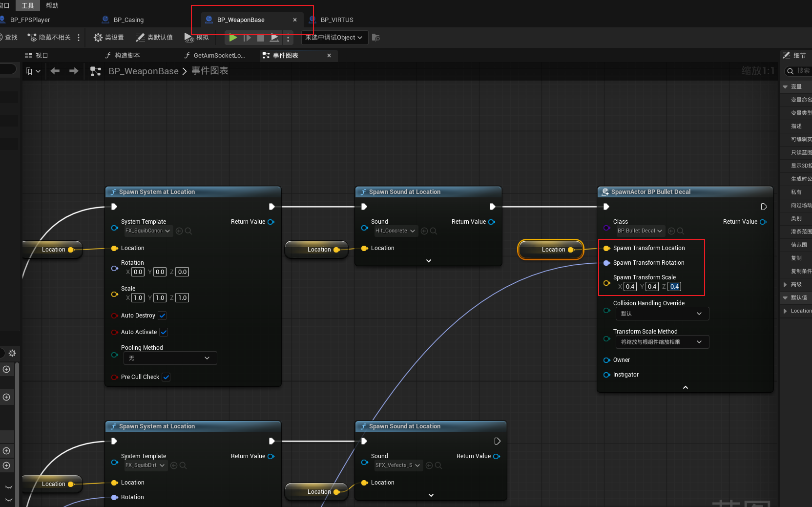Open the FX_SquibDirt System Template dropdown
The height and width of the screenshot is (507, 812).
click(x=145, y=465)
